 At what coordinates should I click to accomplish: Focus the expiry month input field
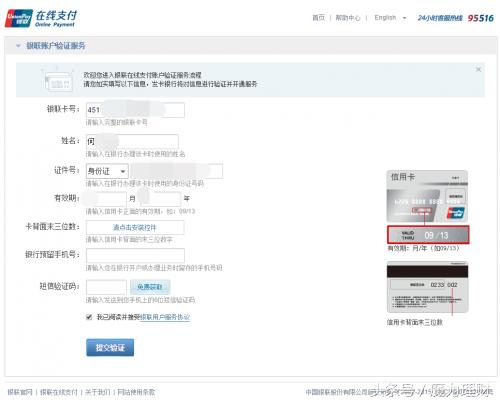pyautogui.click(x=106, y=199)
